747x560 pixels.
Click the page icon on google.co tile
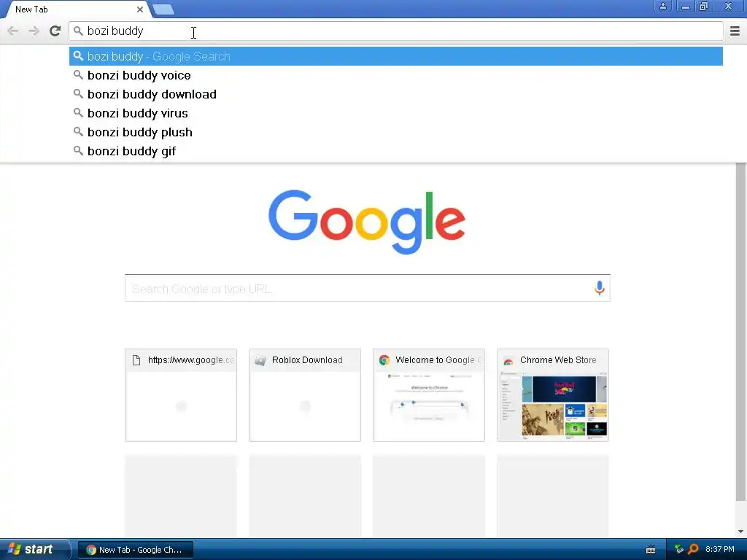pyautogui.click(x=136, y=360)
